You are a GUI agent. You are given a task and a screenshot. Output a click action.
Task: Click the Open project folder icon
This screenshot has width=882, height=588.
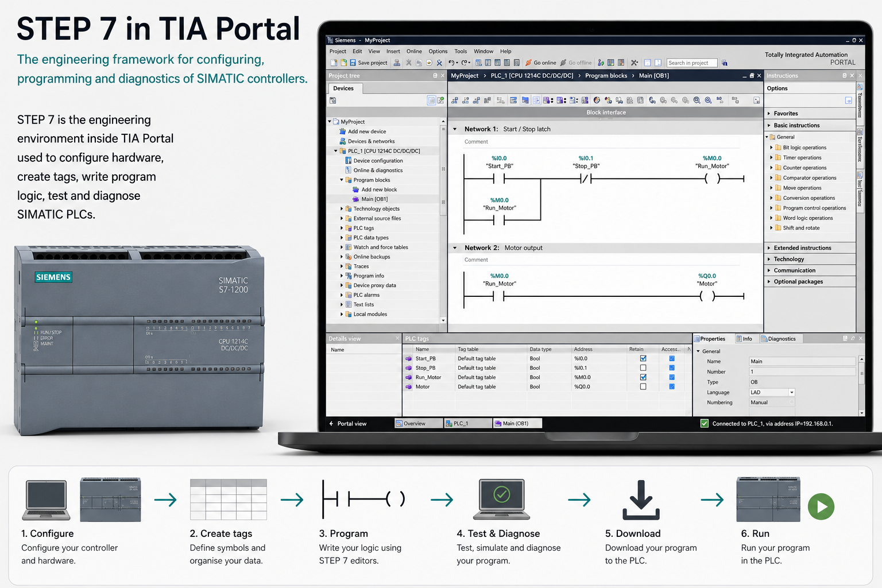[343, 63]
